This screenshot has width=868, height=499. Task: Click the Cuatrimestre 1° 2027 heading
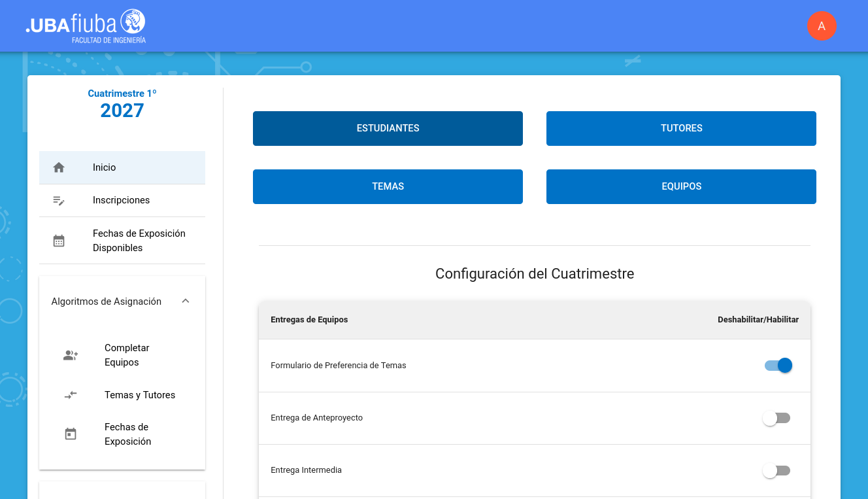point(122,104)
